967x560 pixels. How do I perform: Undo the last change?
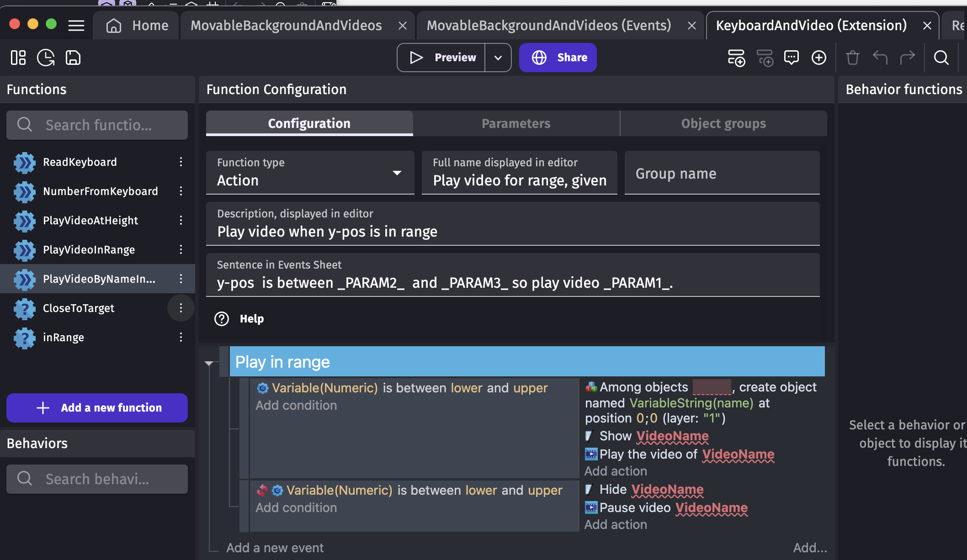[x=880, y=58]
